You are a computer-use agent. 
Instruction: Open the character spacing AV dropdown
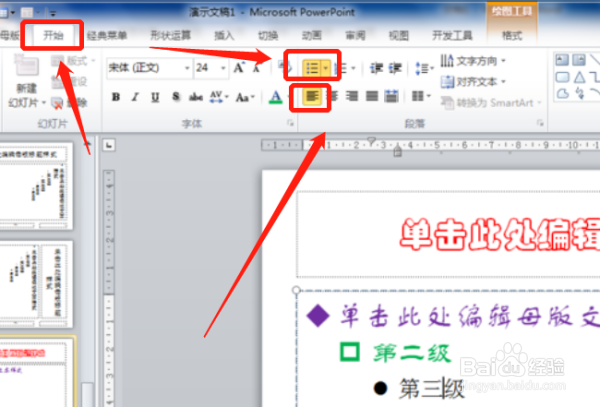point(219,97)
